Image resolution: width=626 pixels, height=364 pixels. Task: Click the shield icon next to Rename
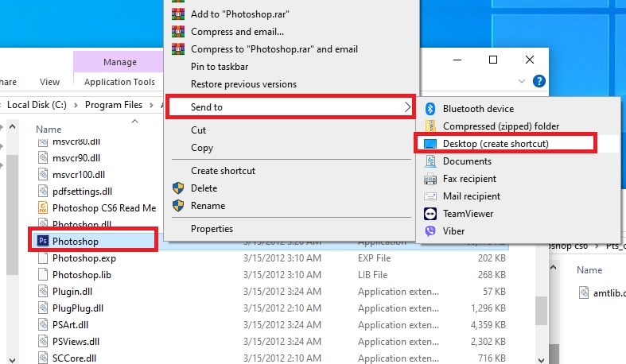point(178,206)
